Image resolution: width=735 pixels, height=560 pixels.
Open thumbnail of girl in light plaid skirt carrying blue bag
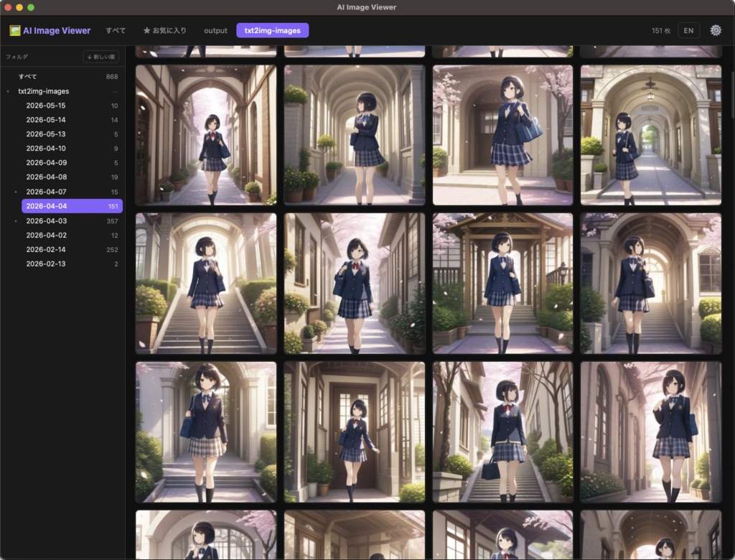(206, 432)
